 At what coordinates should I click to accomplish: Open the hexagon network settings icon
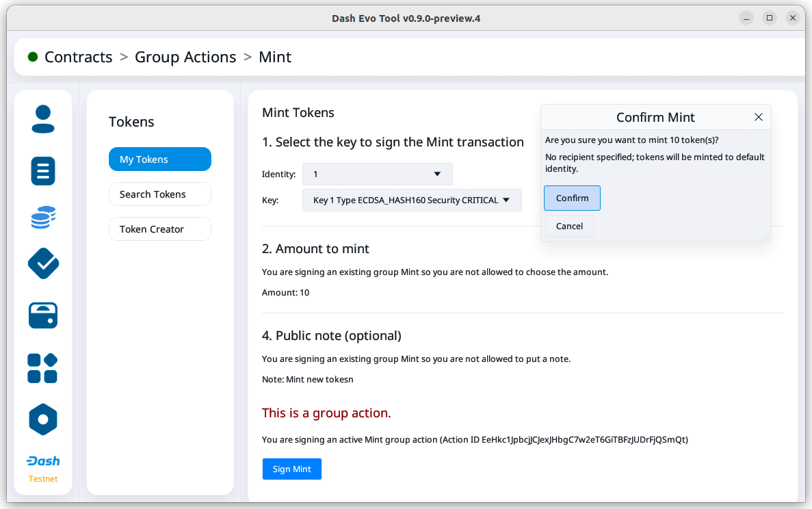click(43, 419)
